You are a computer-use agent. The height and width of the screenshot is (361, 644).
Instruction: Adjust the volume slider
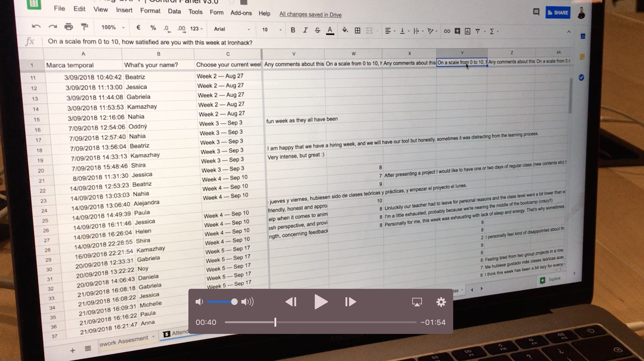[222, 302]
